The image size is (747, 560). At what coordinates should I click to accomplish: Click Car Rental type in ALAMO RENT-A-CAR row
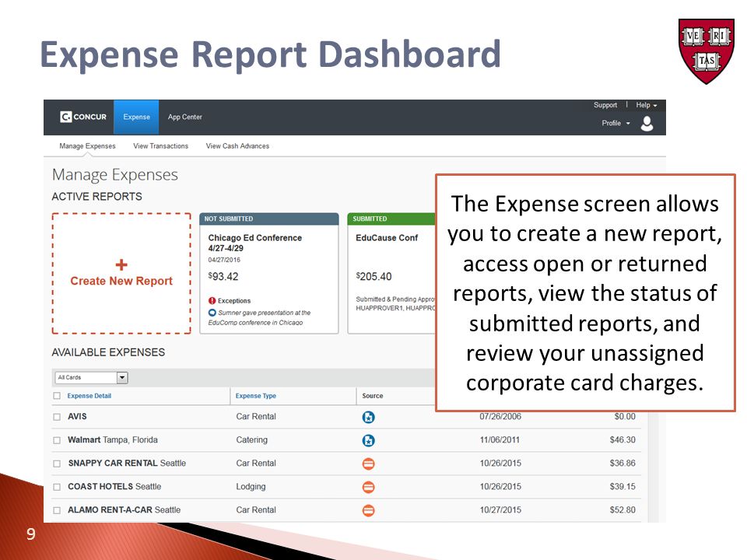(x=256, y=509)
